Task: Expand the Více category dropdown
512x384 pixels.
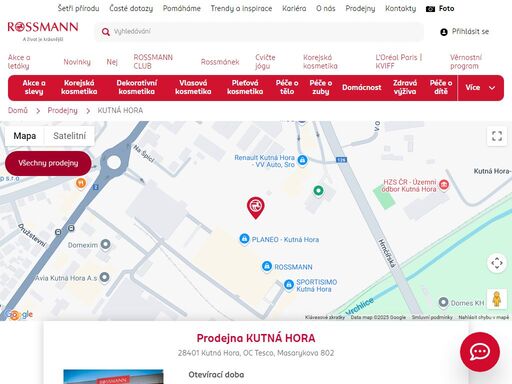Action: (480, 88)
